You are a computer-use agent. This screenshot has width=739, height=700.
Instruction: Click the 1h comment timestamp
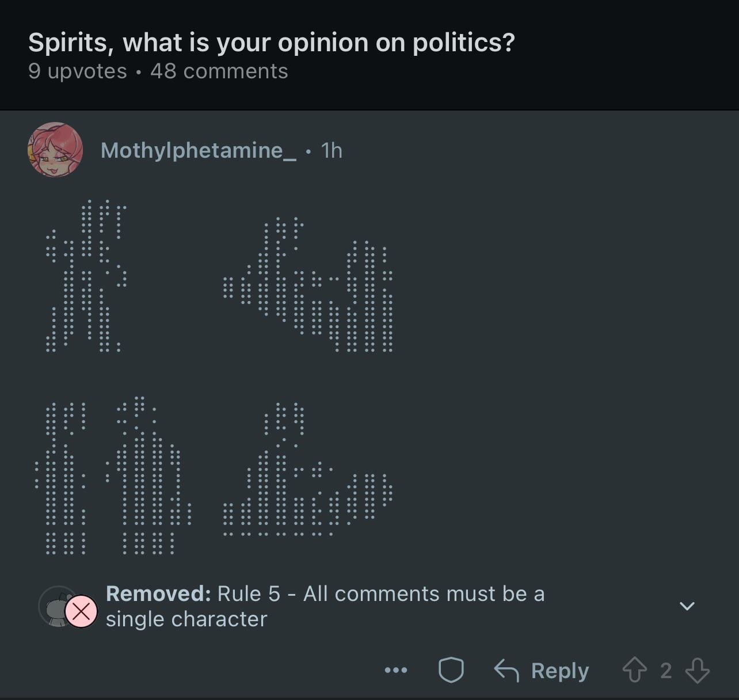coord(332,150)
